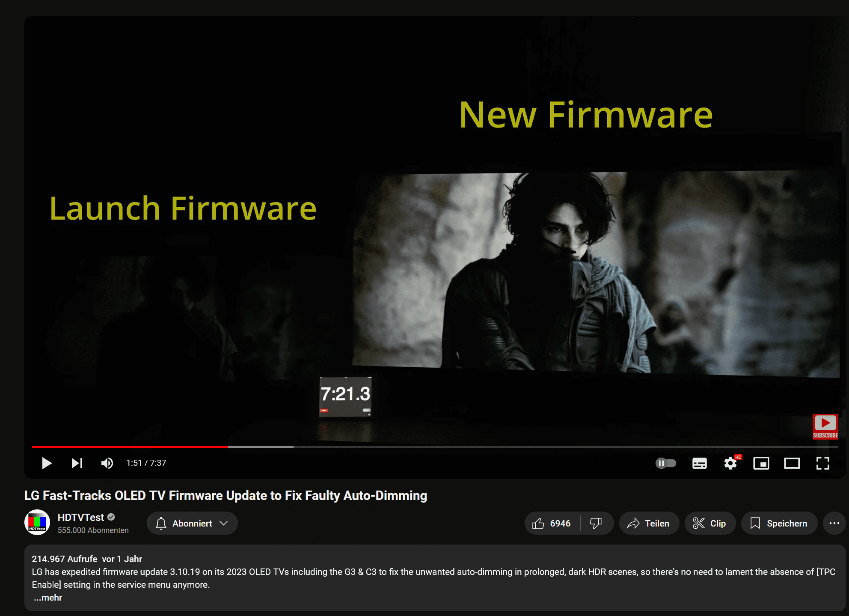The image size is (849, 616).
Task: Open miniplayer mode icon
Action: pyautogui.click(x=761, y=463)
